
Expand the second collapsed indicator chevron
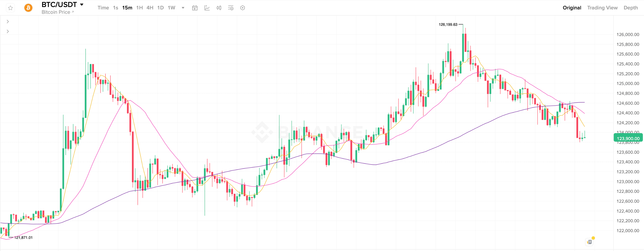8,31
